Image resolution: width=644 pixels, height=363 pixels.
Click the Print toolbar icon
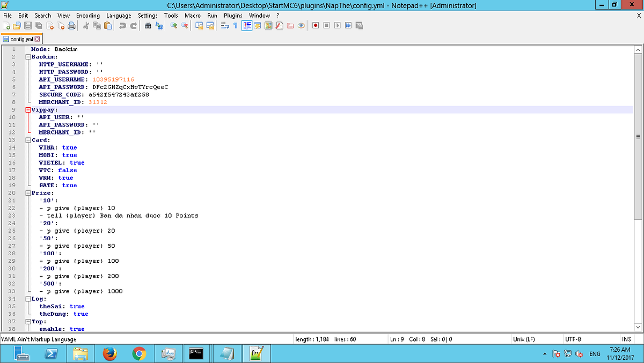tap(71, 25)
